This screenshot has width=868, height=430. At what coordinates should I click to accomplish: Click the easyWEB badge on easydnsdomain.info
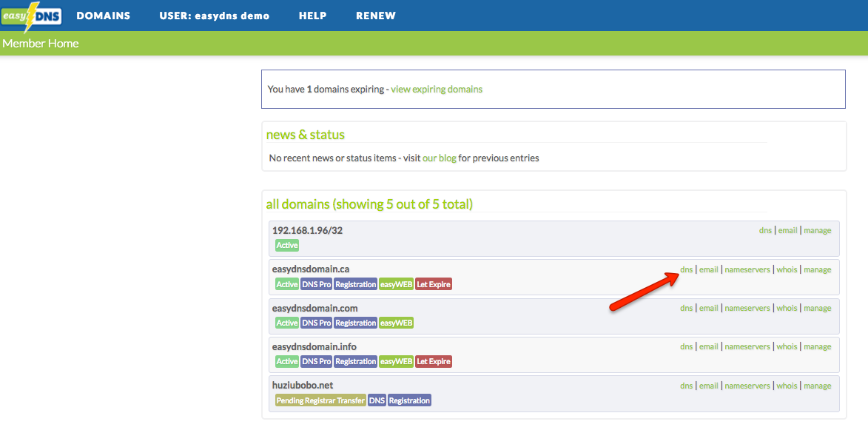pos(397,361)
